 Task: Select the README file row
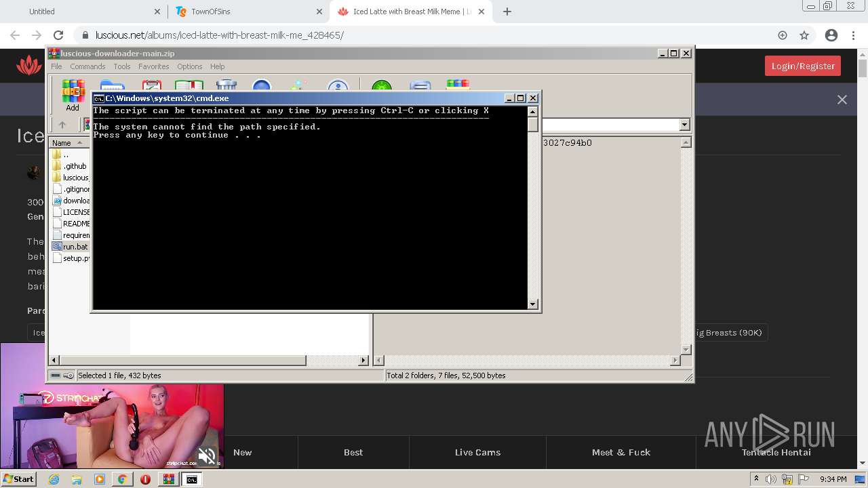click(71, 224)
